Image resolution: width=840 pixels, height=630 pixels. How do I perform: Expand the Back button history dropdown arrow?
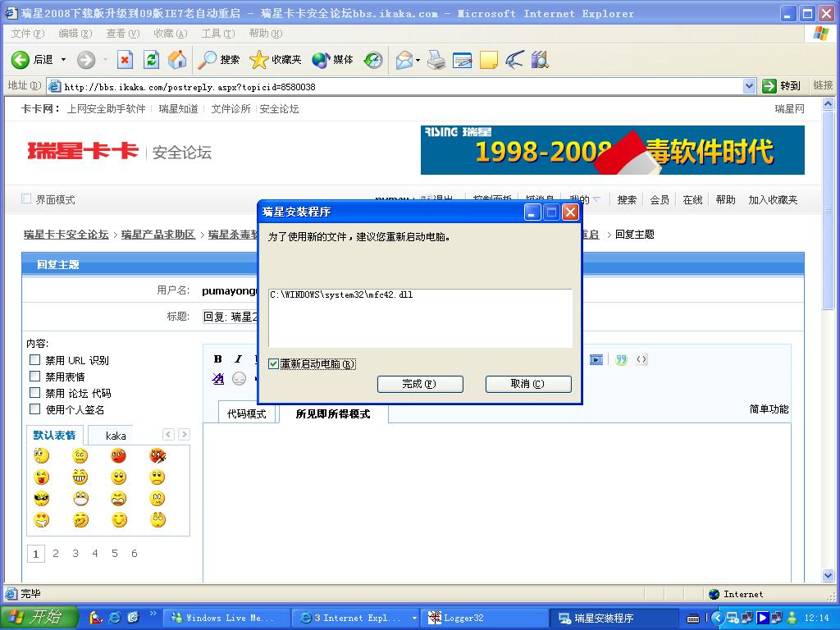[63, 59]
